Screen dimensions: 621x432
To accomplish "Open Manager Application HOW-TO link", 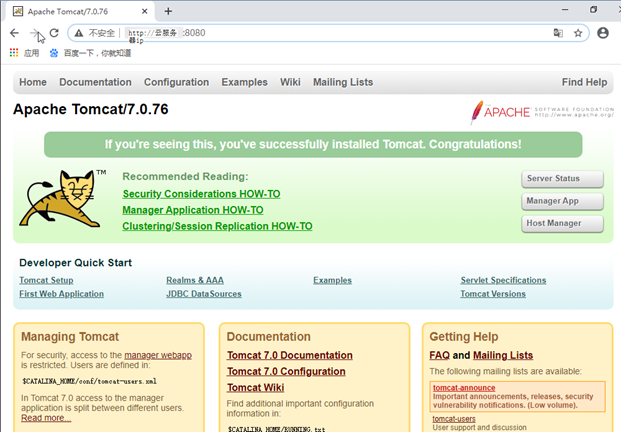I will tap(193, 210).
